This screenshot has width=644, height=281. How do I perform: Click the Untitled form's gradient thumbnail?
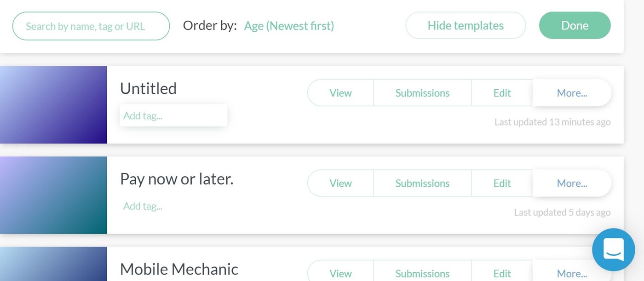pos(53,104)
